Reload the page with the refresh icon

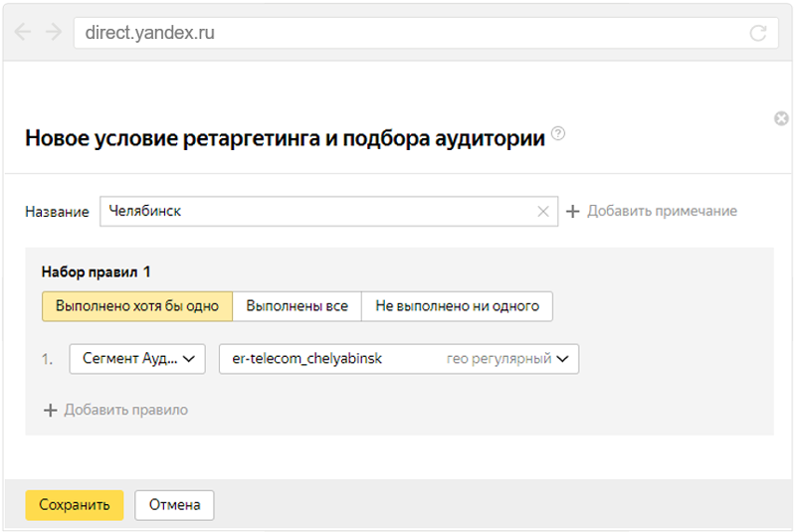coord(758,33)
